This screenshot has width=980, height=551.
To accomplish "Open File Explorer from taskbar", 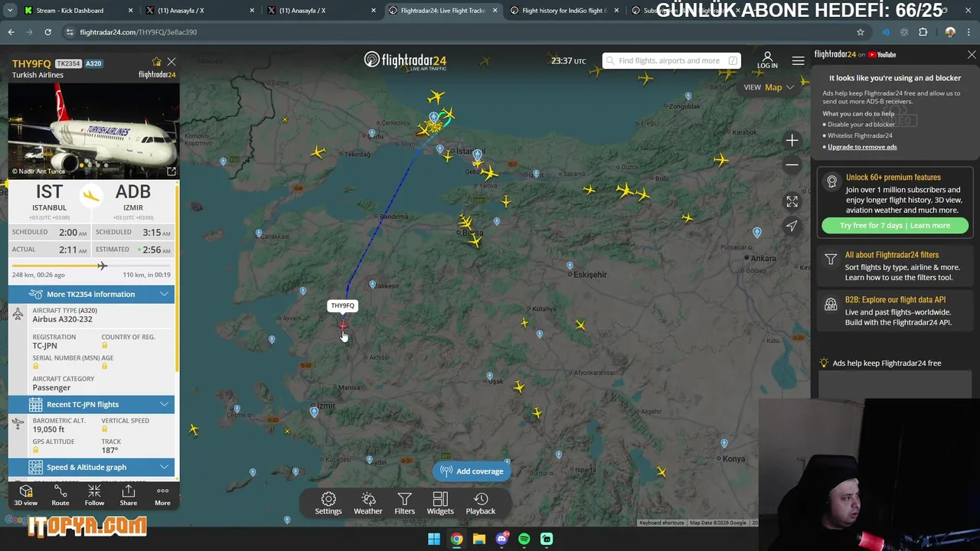I will (479, 539).
